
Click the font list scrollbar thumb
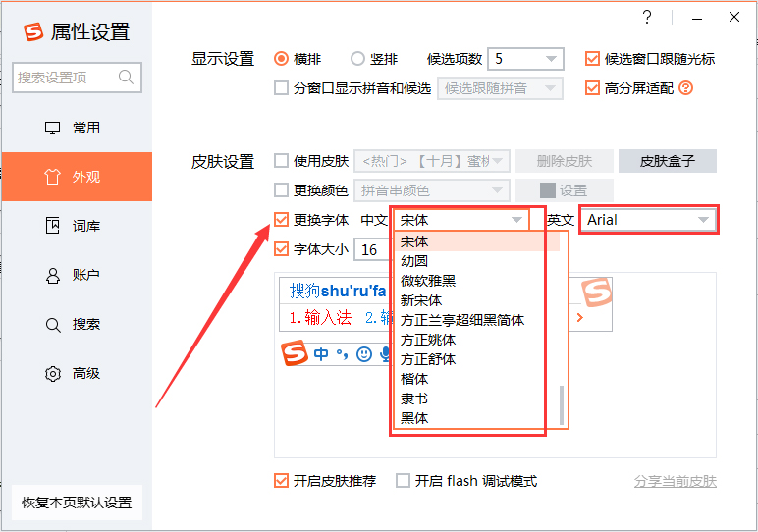[x=562, y=405]
